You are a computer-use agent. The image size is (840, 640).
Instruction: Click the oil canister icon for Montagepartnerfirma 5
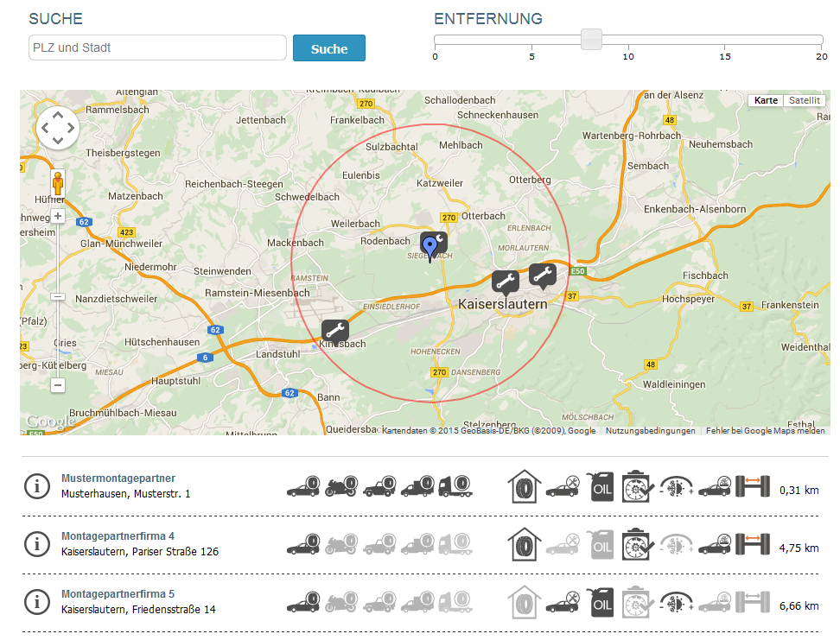tap(602, 602)
